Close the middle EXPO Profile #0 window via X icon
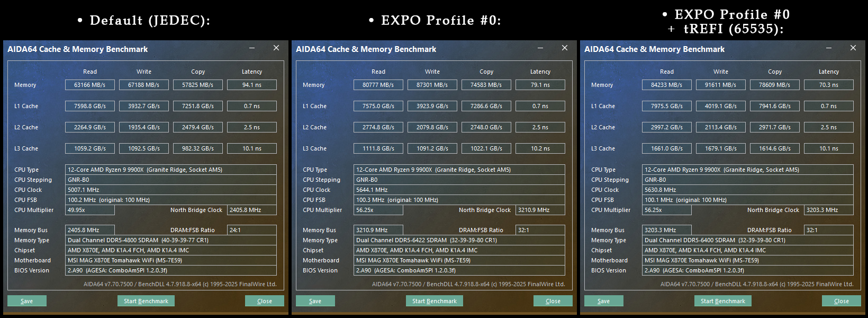Viewport: 868px width, 318px height. click(x=565, y=48)
